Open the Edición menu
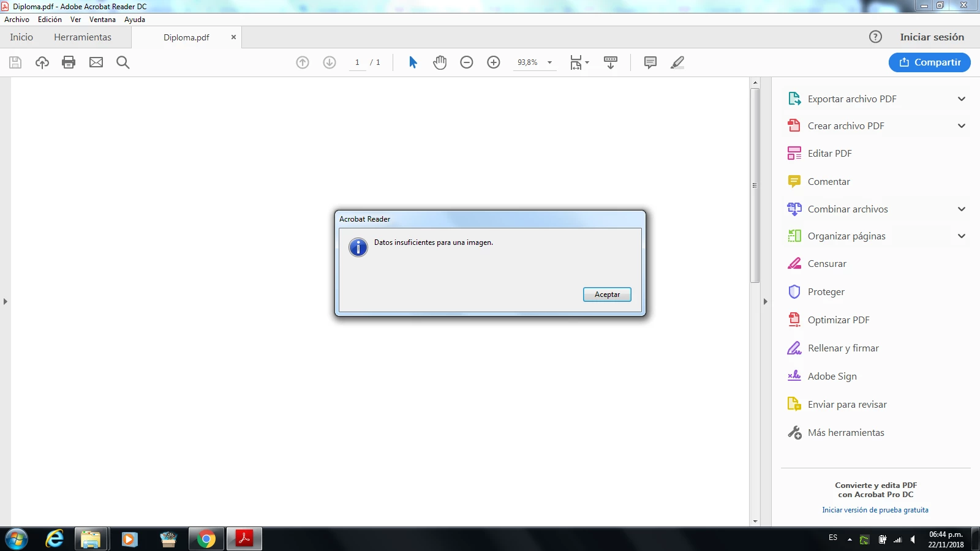This screenshot has height=551, width=980. point(50,20)
